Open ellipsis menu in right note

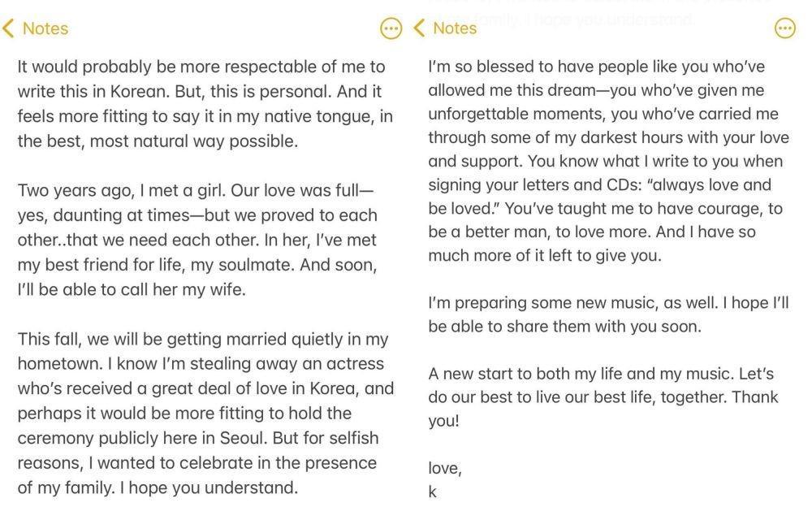click(785, 28)
